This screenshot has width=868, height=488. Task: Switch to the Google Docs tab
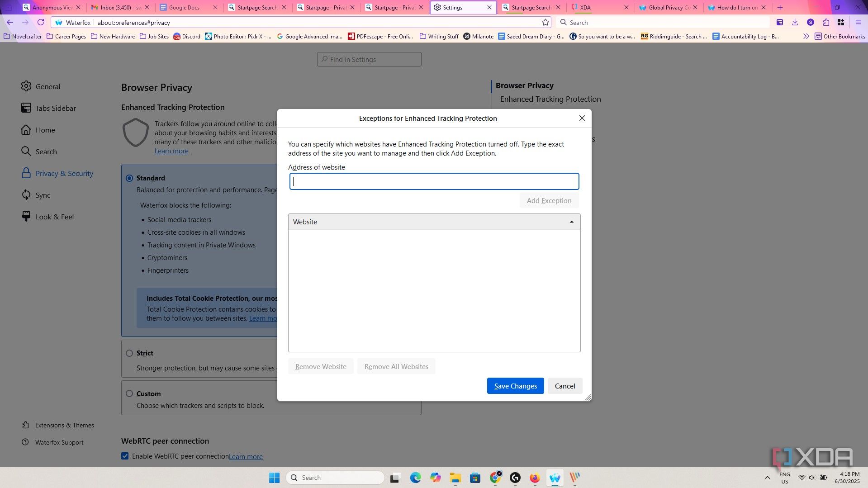click(189, 7)
